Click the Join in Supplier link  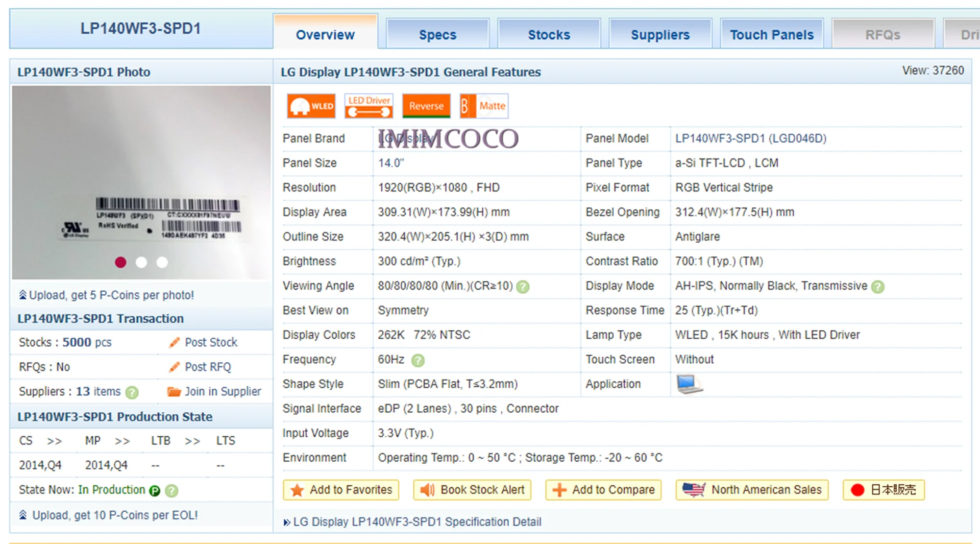tap(223, 392)
